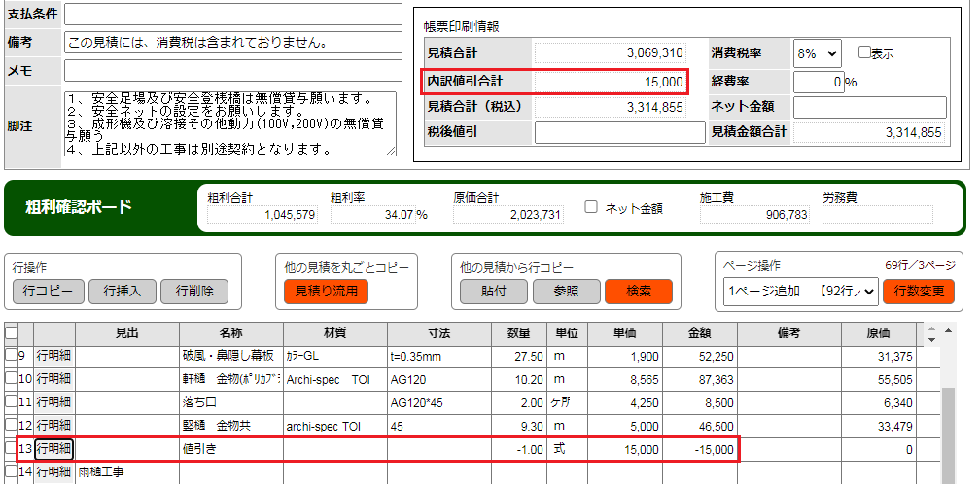
Task: Open 参照 to copy rows from another estimate
Action: click(566, 291)
